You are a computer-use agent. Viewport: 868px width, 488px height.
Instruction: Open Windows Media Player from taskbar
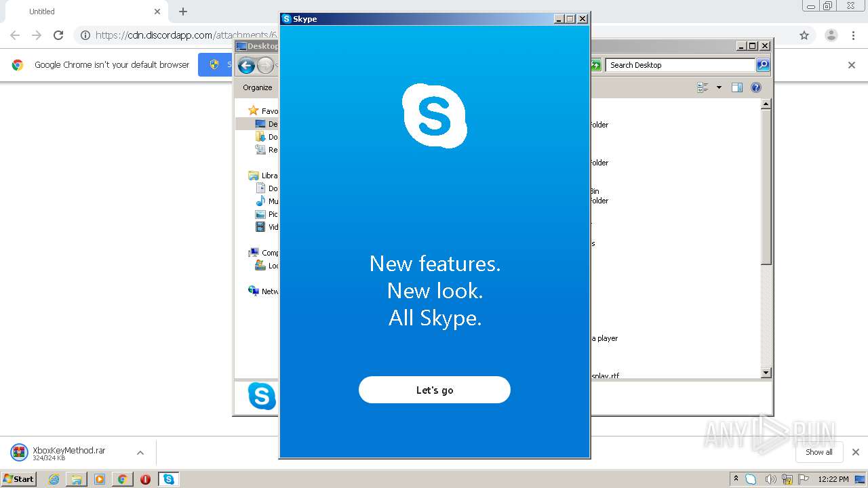(x=100, y=479)
